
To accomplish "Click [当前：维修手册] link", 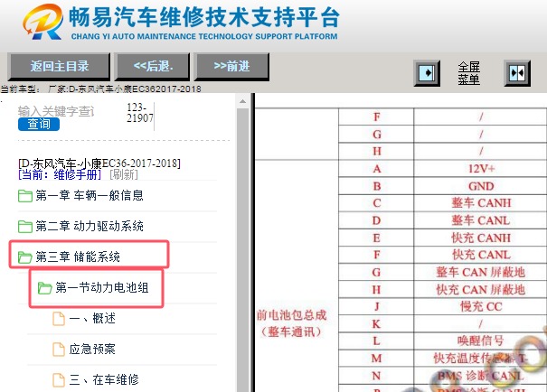I will (x=60, y=174).
